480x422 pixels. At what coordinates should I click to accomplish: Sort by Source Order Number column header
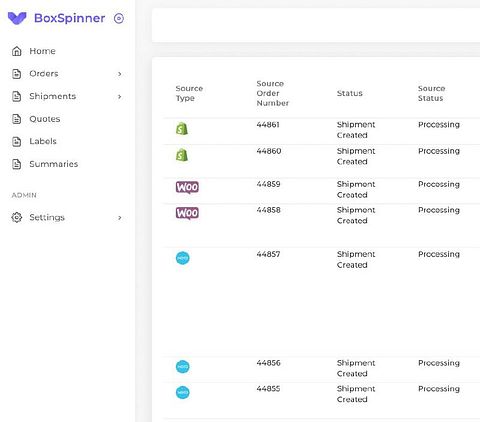[272, 93]
